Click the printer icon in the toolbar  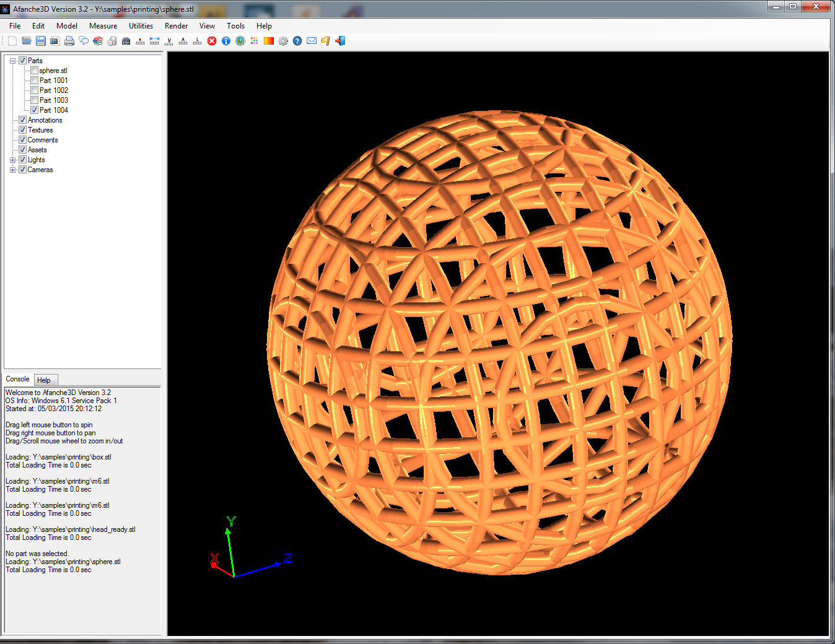coord(69,41)
